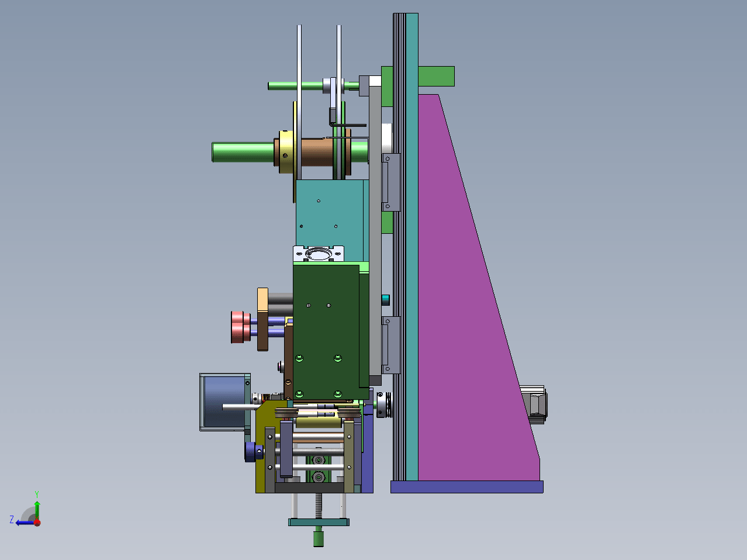Click the timing pulley beside the vertical plate

click(383, 405)
